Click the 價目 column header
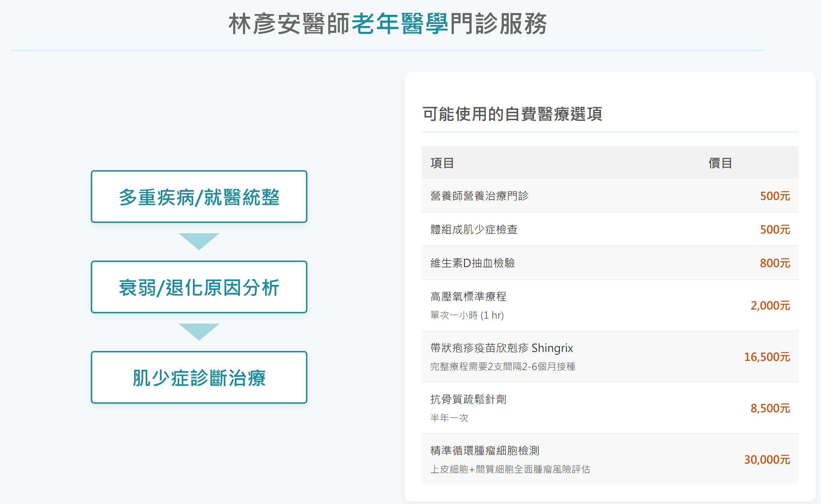This screenshot has height=504, width=821. point(720,163)
